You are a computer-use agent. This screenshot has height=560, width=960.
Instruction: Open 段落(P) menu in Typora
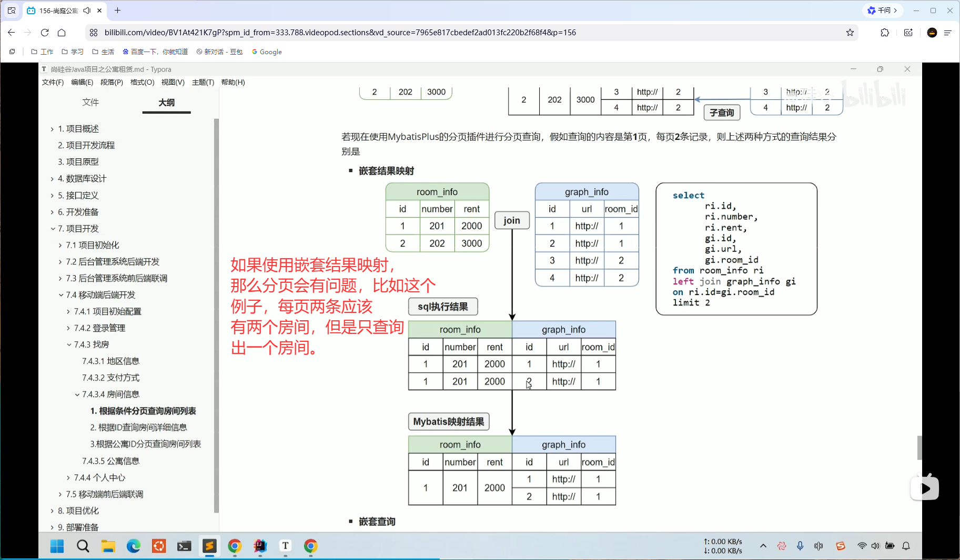pos(112,82)
